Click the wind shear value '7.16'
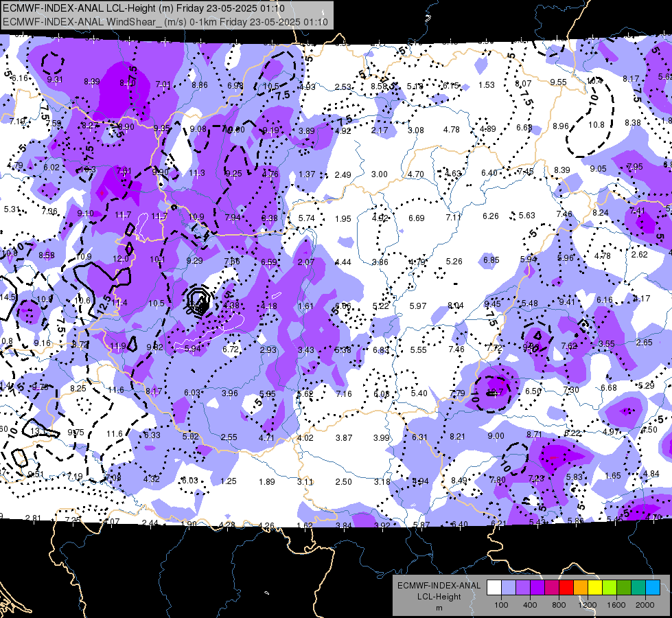The width and height of the screenshot is (672, 618). pos(344,393)
